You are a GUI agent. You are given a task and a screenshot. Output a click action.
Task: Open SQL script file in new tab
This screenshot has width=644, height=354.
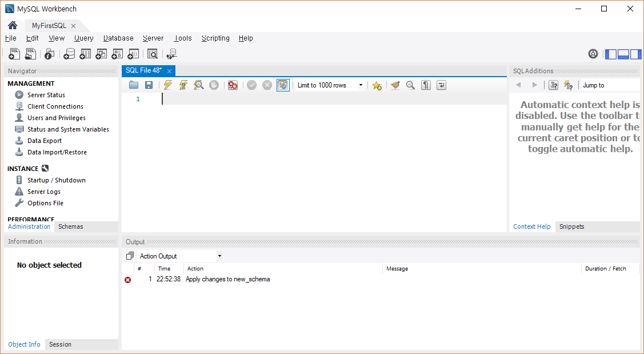(30, 53)
